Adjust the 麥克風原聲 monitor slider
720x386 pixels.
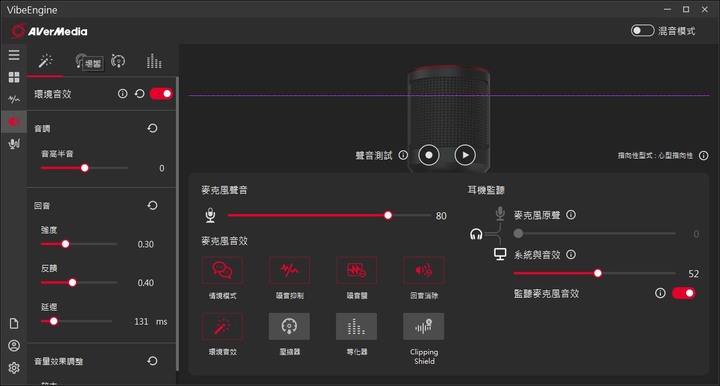pos(595,233)
